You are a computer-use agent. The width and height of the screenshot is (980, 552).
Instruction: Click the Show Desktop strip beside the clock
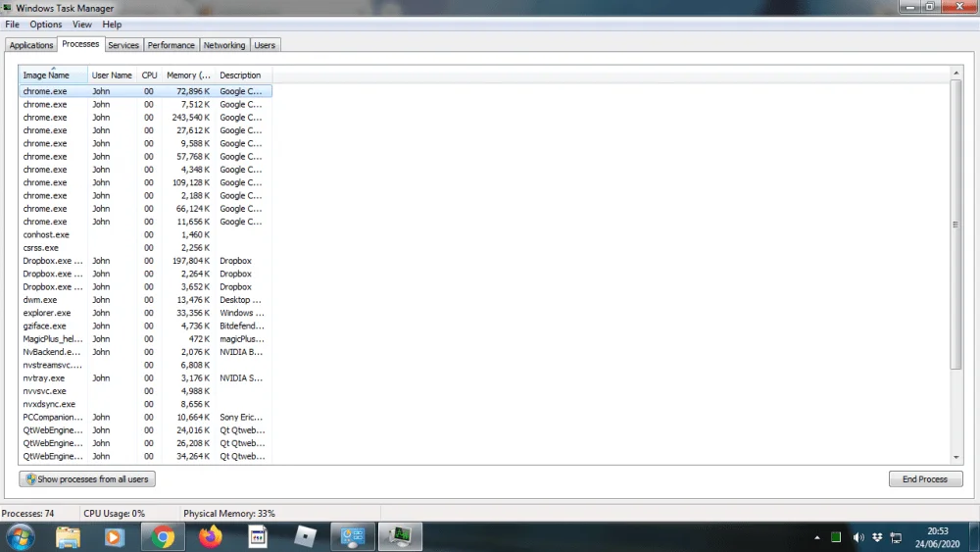975,537
